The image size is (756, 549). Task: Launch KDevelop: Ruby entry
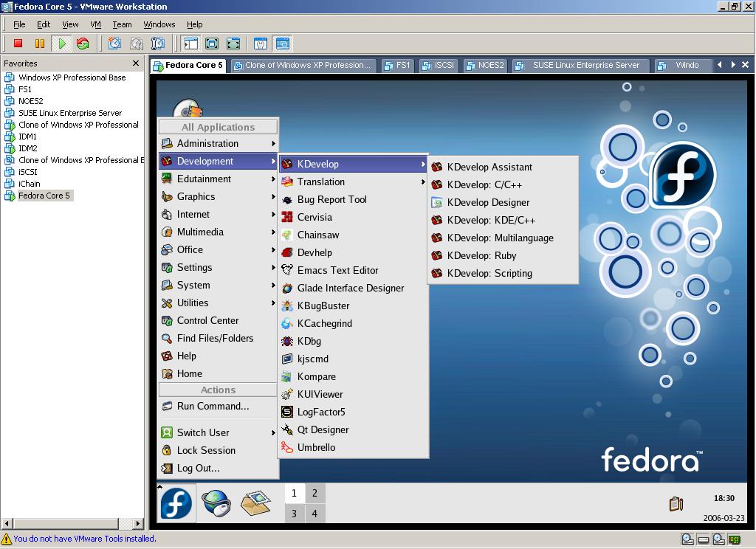tap(503, 255)
